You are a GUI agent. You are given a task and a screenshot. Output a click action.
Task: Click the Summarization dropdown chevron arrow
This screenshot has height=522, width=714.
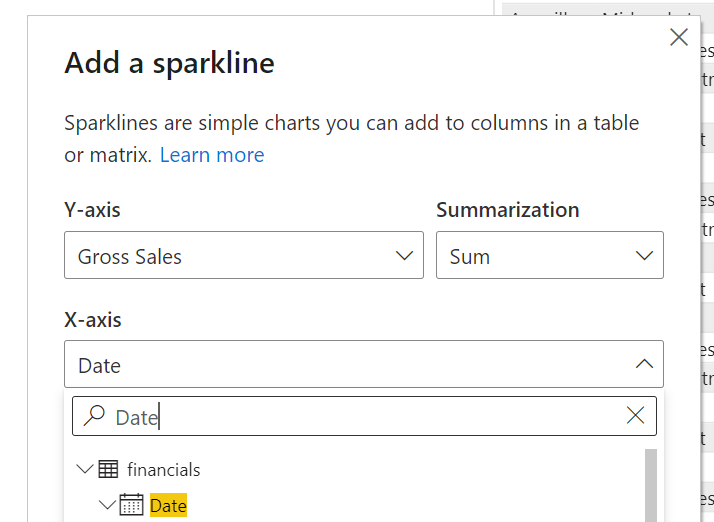click(644, 256)
